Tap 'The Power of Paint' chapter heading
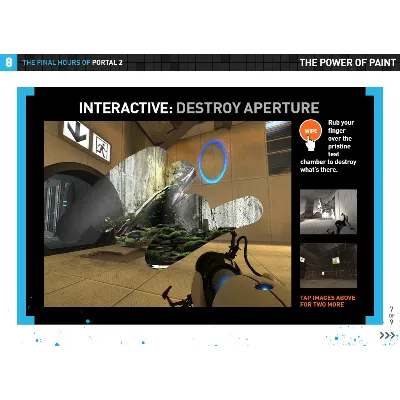400x400 pixels. 347,62
